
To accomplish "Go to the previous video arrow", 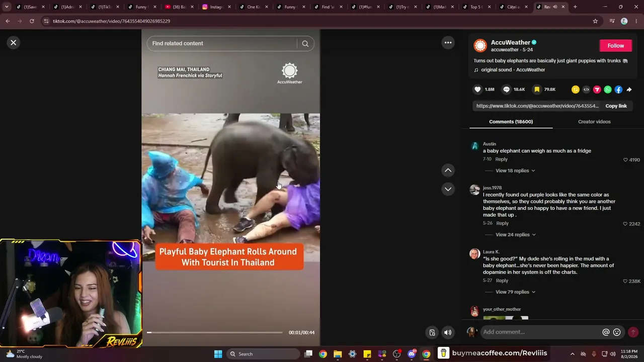I will pos(448,170).
